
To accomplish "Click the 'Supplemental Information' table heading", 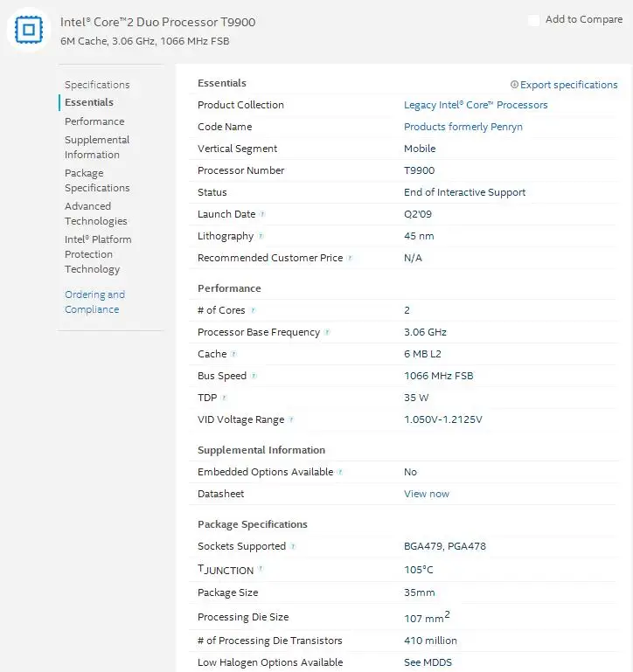I will click(261, 449).
